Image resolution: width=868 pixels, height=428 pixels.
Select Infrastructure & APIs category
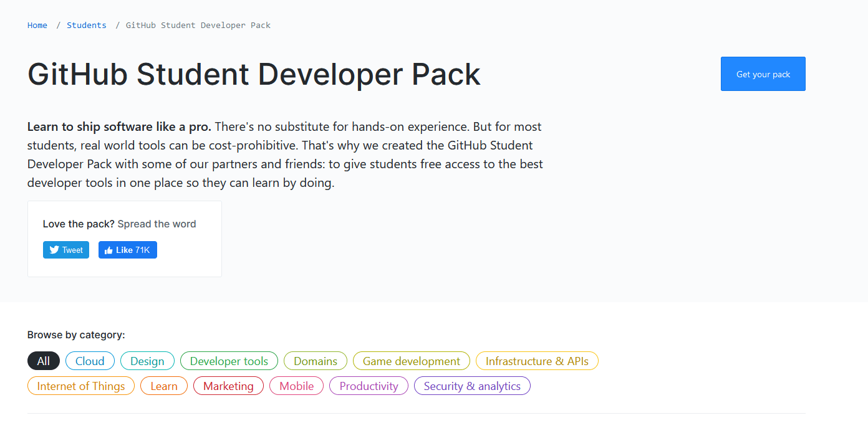(x=537, y=361)
